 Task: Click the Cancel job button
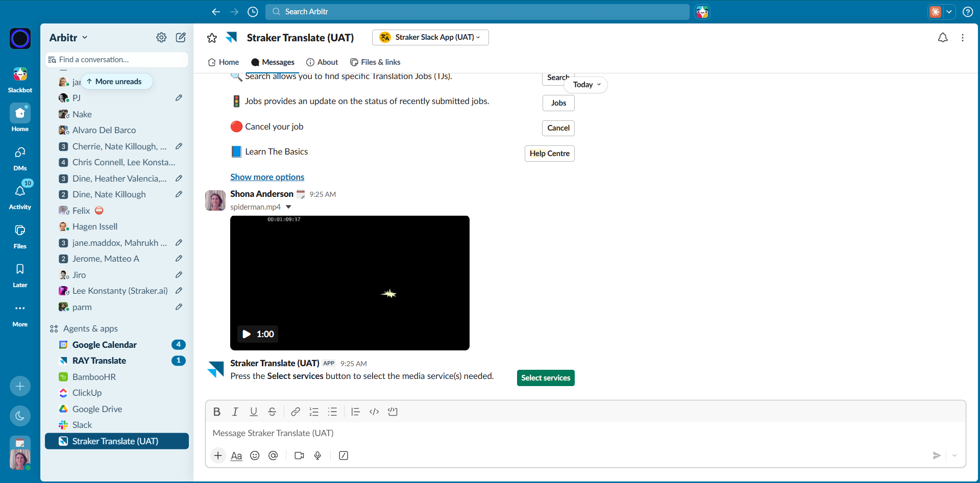pyautogui.click(x=558, y=128)
